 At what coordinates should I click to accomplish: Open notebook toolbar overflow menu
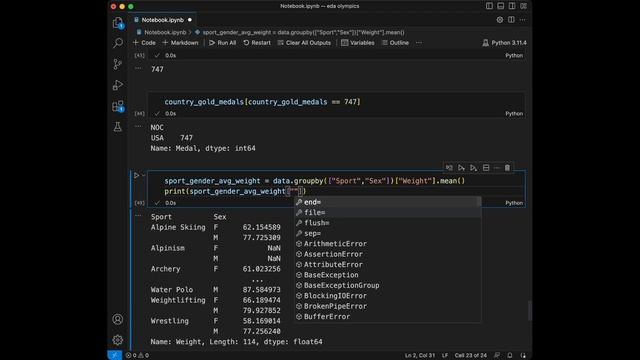(419, 42)
